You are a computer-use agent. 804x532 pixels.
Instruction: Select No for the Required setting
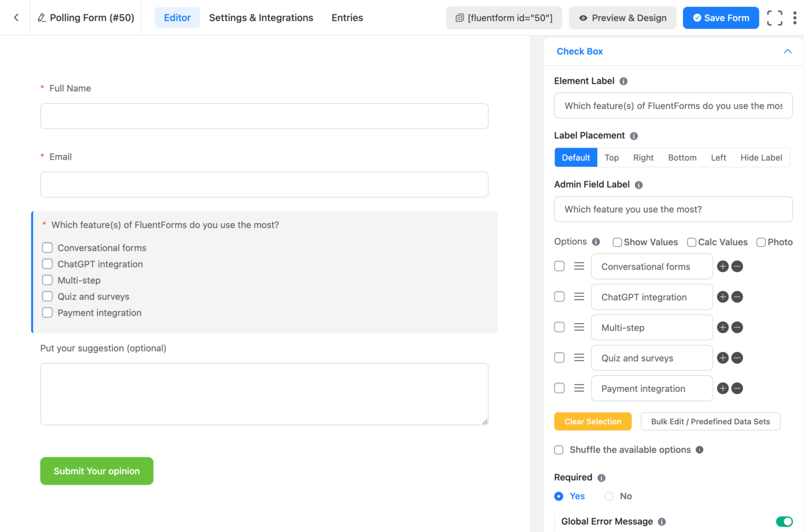[x=609, y=496]
